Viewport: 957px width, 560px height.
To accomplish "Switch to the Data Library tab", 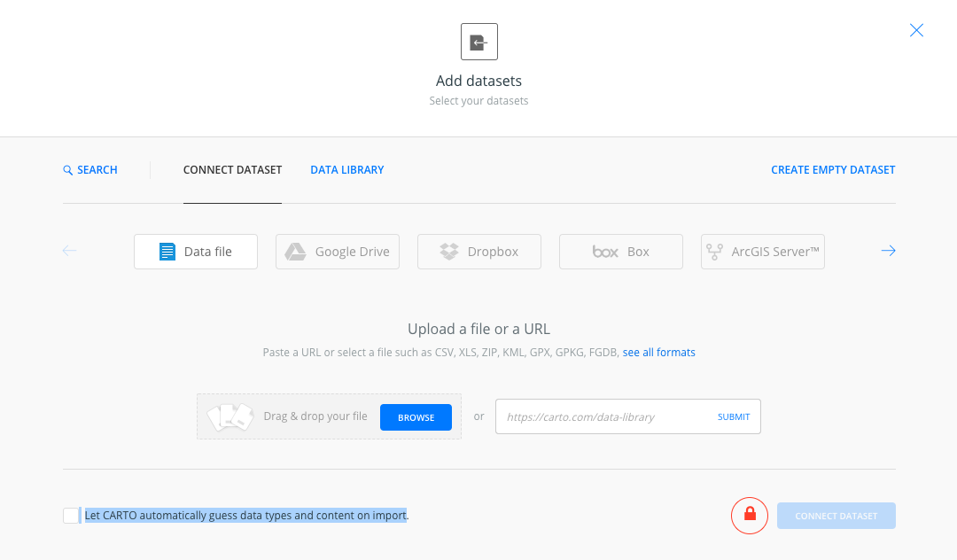I will [347, 169].
